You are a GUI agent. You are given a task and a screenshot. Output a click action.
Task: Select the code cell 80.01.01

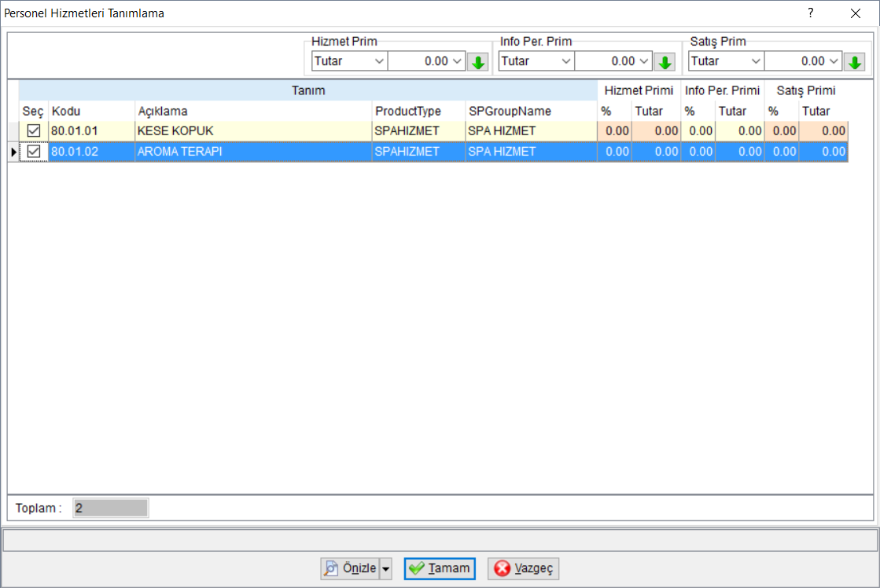(91, 130)
